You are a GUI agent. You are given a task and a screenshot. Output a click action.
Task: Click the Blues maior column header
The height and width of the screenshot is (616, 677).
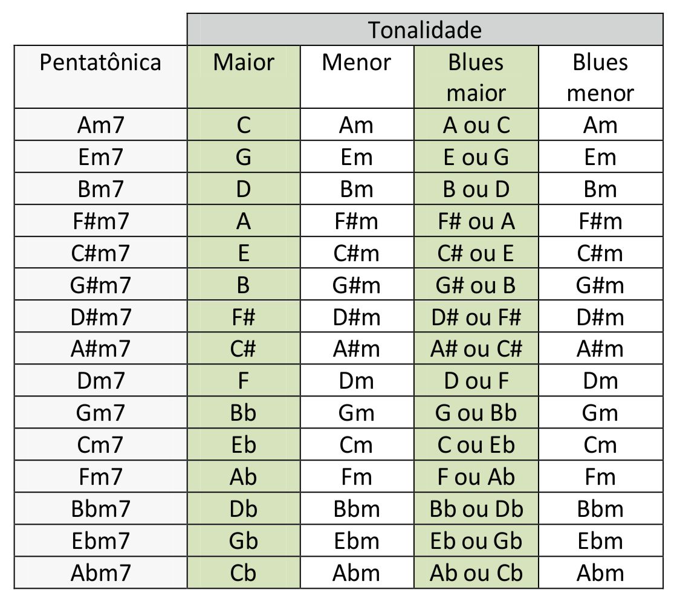click(476, 77)
